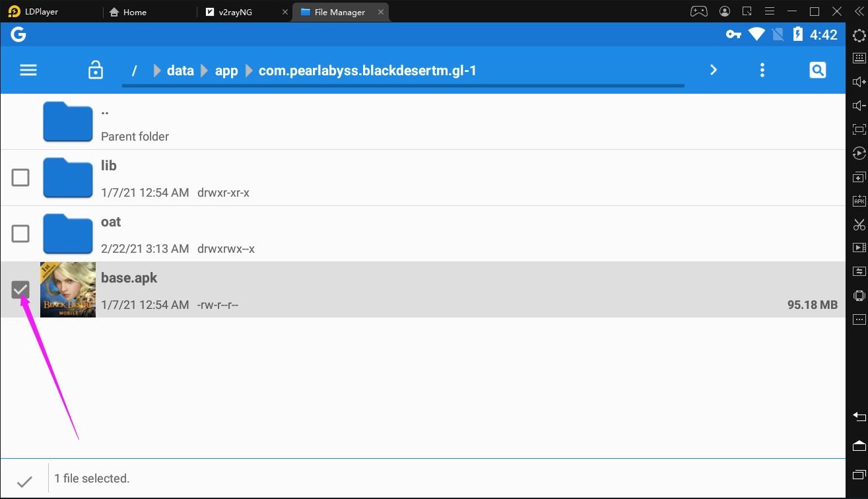Shake the device using sidebar icon

(x=859, y=295)
